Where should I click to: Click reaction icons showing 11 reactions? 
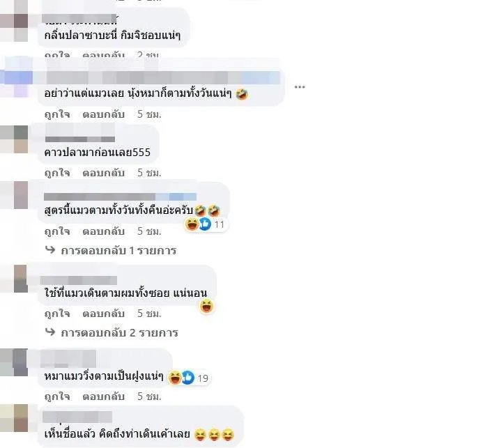point(205,224)
